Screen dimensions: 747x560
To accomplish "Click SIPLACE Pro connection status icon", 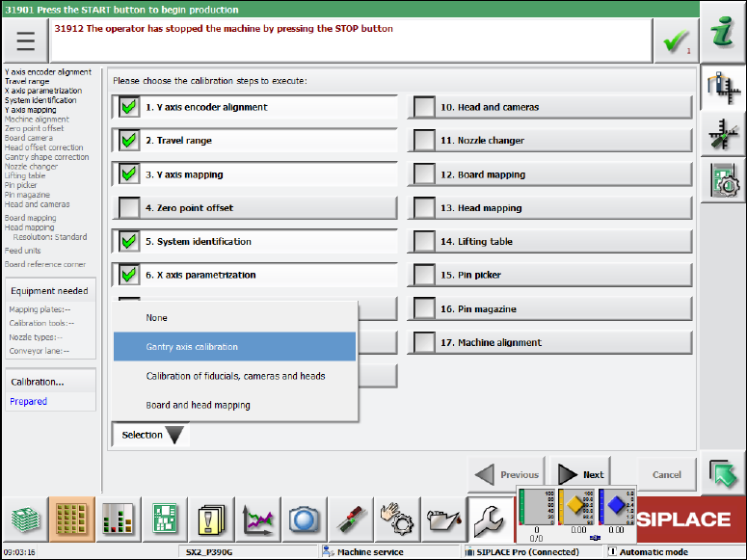I will point(469,552).
